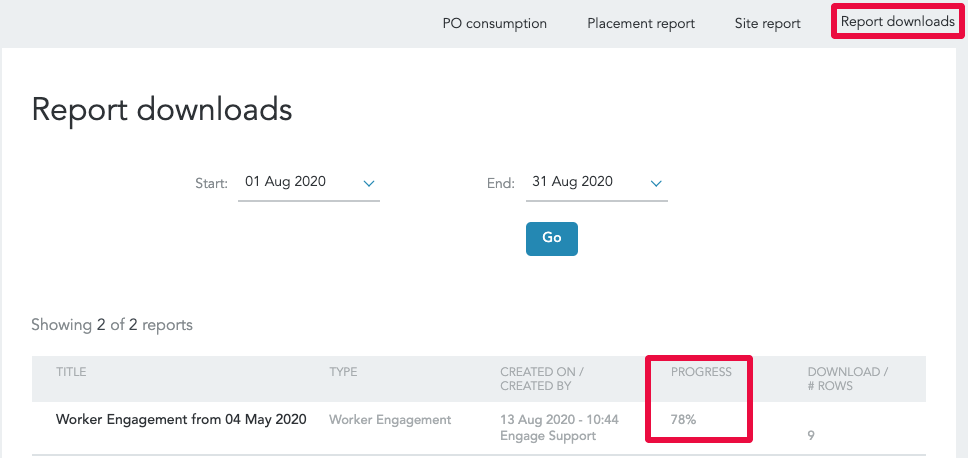Screen dimensions: 968x458
Task: Sort by the TYPE column header
Action: (343, 372)
